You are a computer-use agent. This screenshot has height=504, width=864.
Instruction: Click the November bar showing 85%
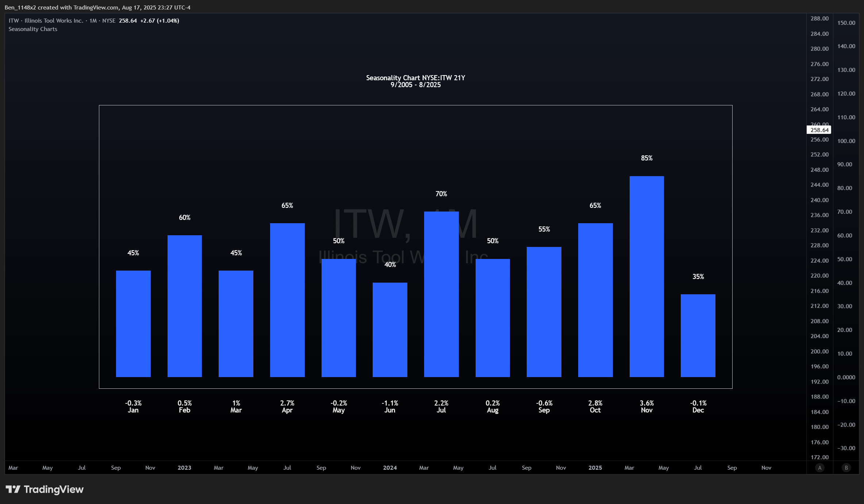(646, 276)
